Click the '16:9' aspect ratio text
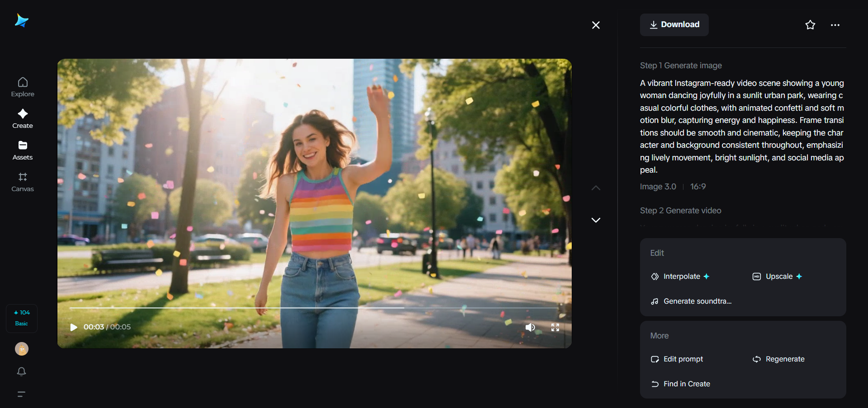Viewport: 868px width, 408px height. click(x=698, y=187)
